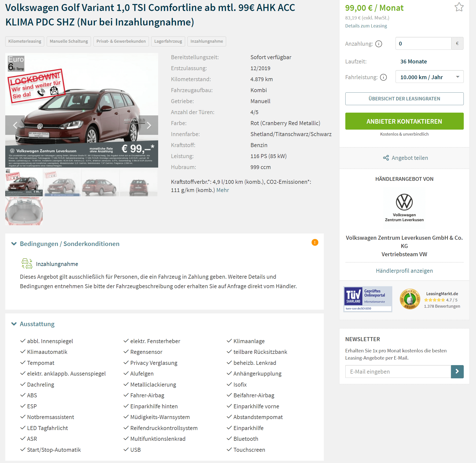Click the Angebot teilen share icon
The width and height of the screenshot is (476, 463).
pyautogui.click(x=386, y=158)
